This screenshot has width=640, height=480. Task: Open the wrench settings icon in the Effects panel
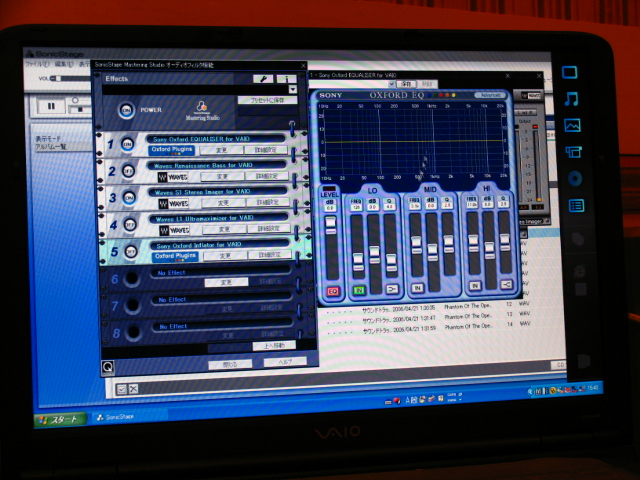[x=263, y=79]
